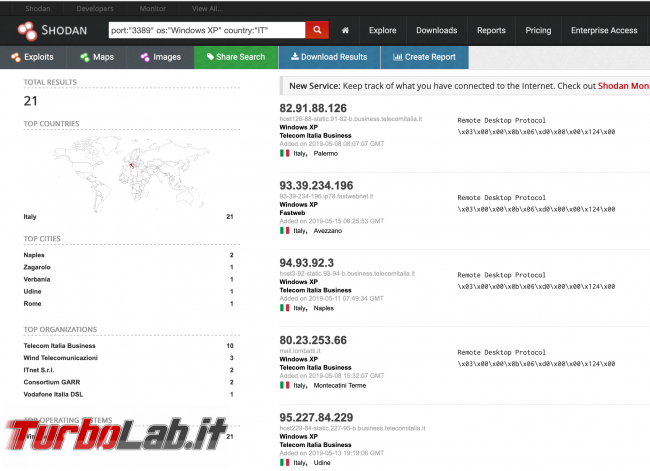650x471 pixels.
Task: Click the Italy flag next to Avezzano
Action: (x=284, y=230)
